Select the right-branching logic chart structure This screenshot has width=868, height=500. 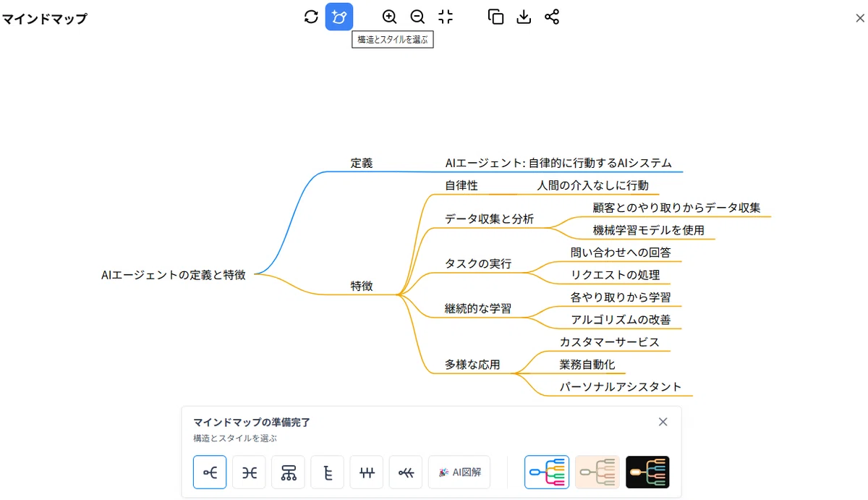[210, 473]
